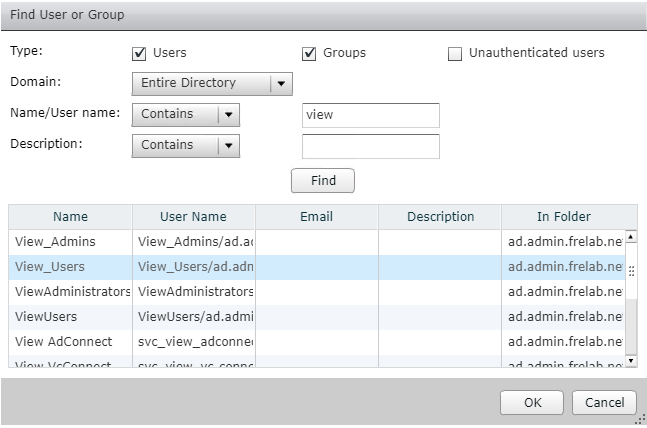Click OK to confirm selection
This screenshot has height=428, width=647.
click(x=532, y=402)
